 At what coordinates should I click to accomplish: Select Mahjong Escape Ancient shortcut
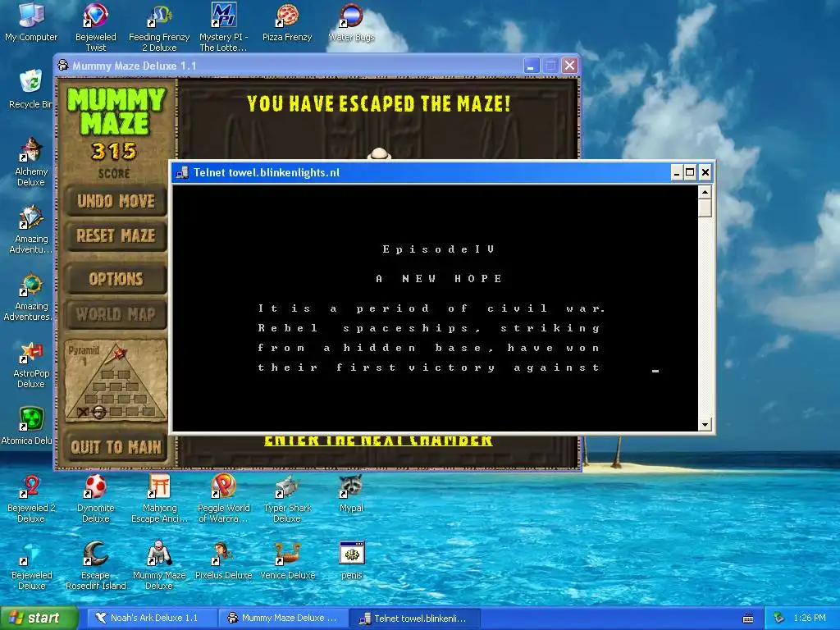[x=159, y=498]
